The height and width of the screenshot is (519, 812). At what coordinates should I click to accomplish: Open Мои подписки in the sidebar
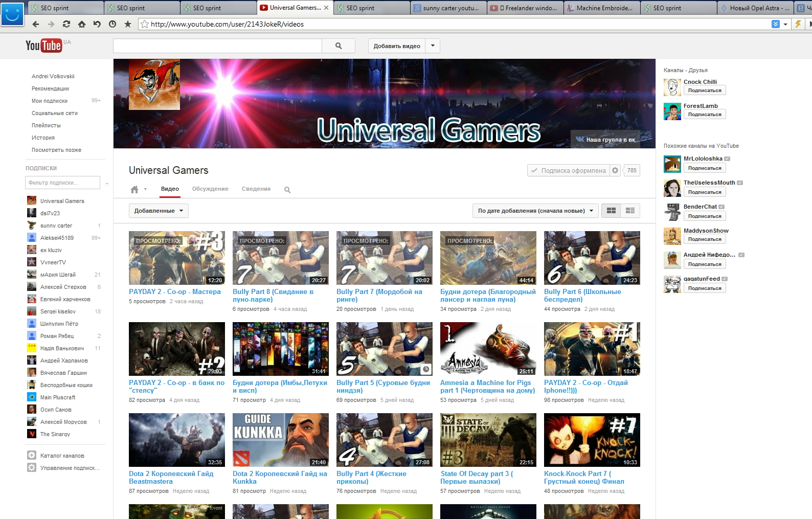(50, 101)
